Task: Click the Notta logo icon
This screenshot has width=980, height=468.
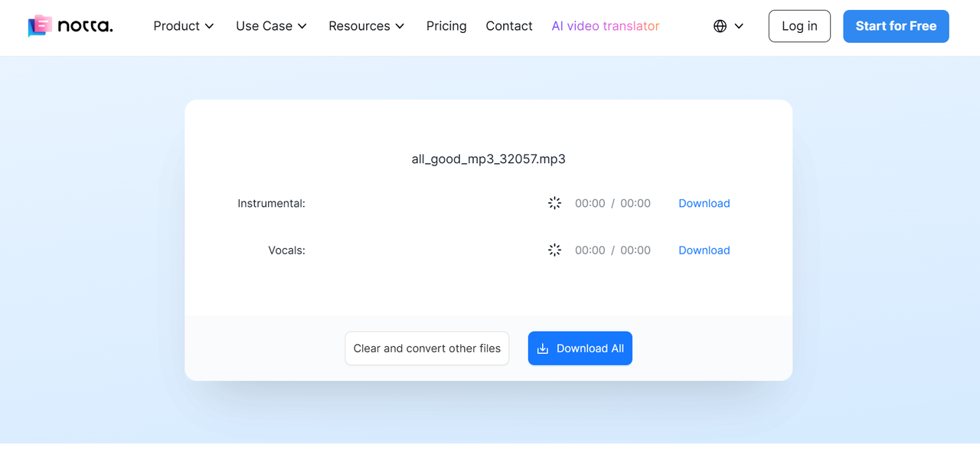Action: point(40,26)
